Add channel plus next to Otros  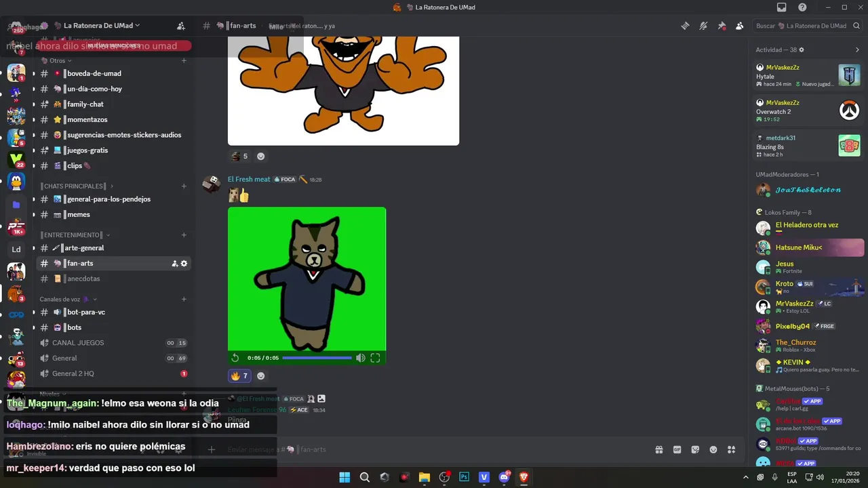point(184,60)
